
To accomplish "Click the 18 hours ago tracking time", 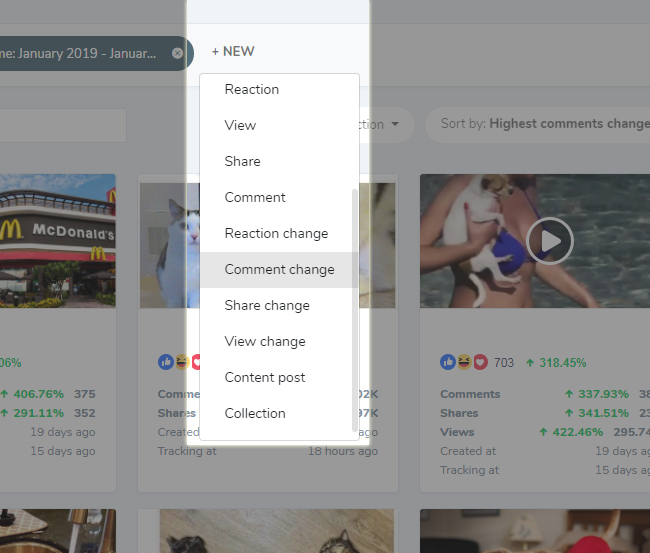I will click(x=342, y=451).
